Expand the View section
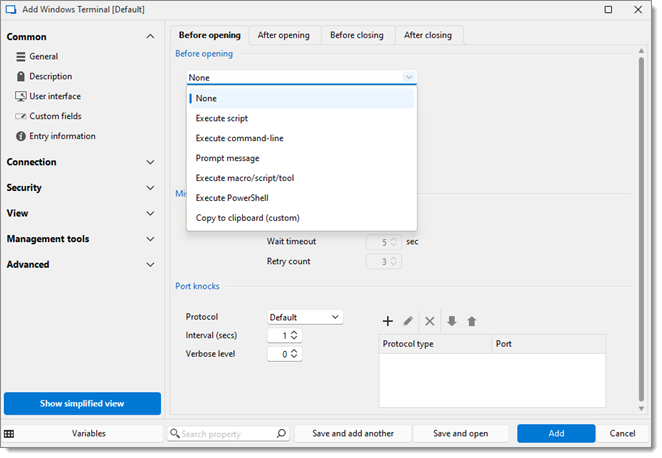662x458 pixels. (x=150, y=214)
